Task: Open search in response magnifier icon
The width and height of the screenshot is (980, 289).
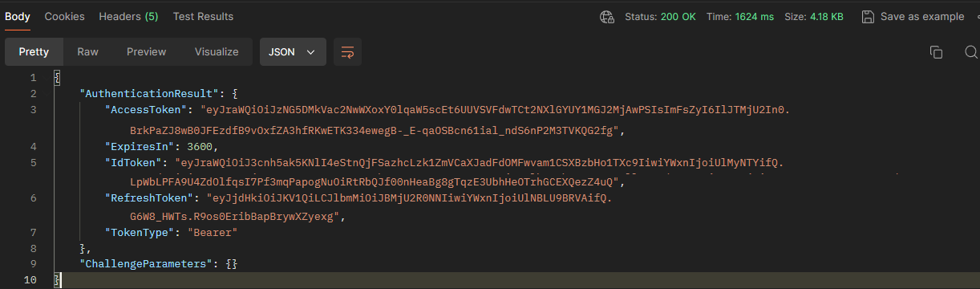Action: (970, 51)
